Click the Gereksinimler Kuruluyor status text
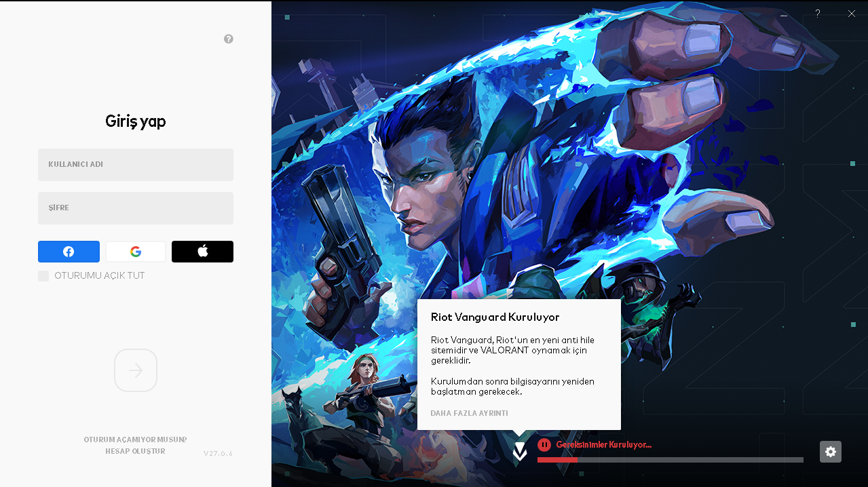The image size is (868, 487). (603, 445)
